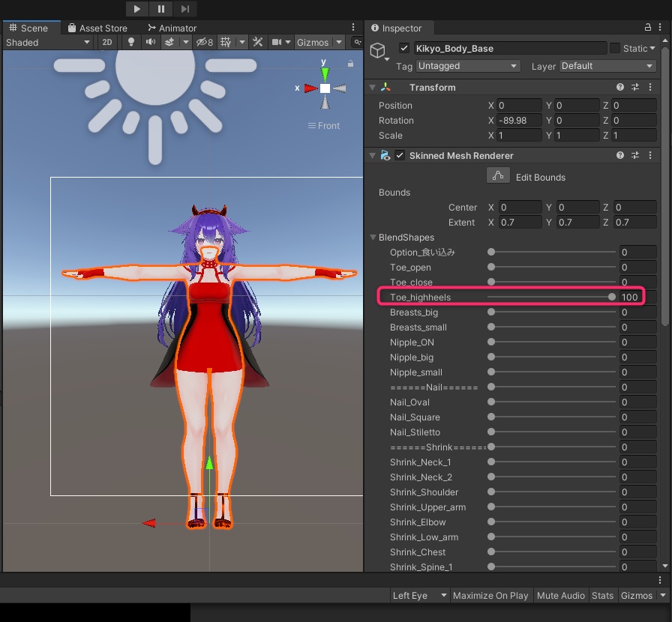
Task: Click the Y axis cone on gizmo
Action: pyautogui.click(x=325, y=74)
